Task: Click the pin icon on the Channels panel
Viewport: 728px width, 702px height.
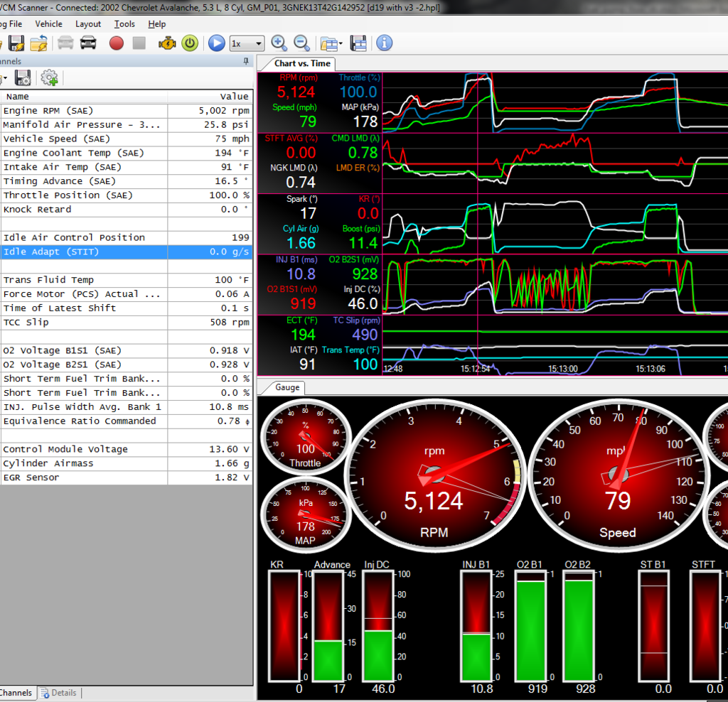Action: point(246,61)
